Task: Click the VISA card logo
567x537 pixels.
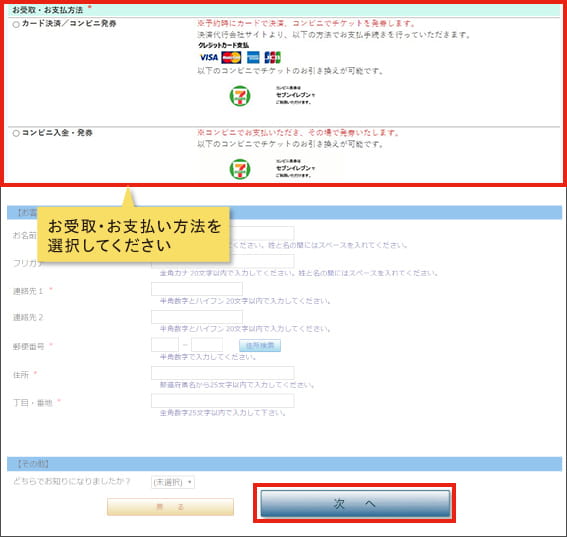Action: coord(209,57)
